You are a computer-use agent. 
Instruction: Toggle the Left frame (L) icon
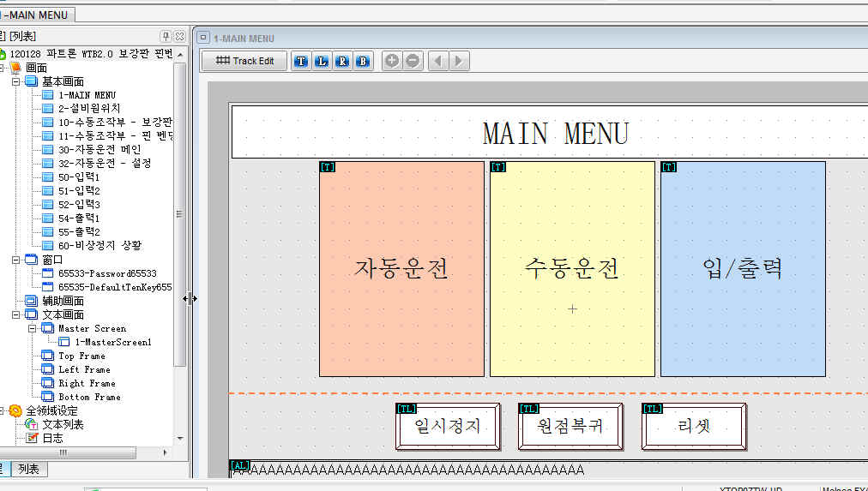322,61
